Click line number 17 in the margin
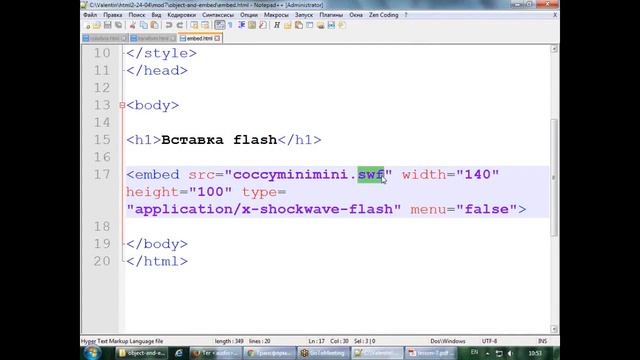The height and width of the screenshot is (360, 640). (102, 175)
